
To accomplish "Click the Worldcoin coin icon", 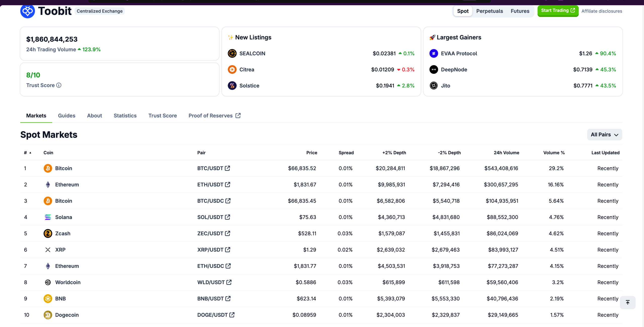I will (x=48, y=282).
